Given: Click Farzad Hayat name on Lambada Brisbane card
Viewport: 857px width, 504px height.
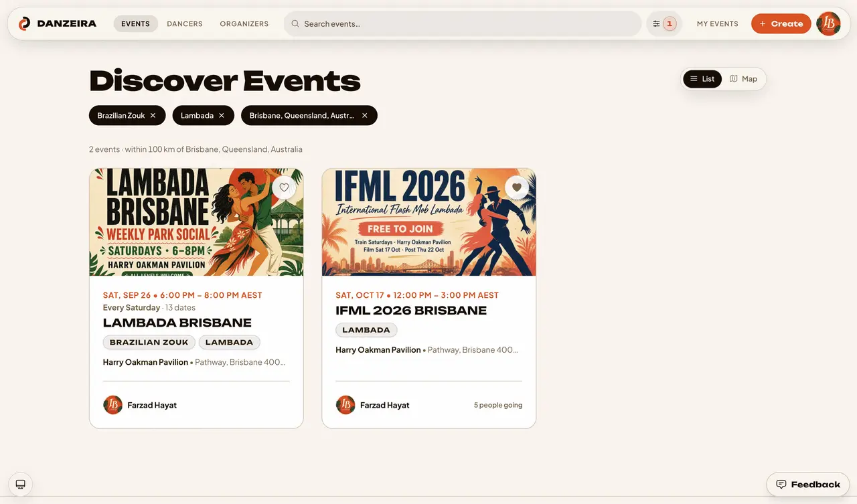Looking at the screenshot, I should point(152,405).
